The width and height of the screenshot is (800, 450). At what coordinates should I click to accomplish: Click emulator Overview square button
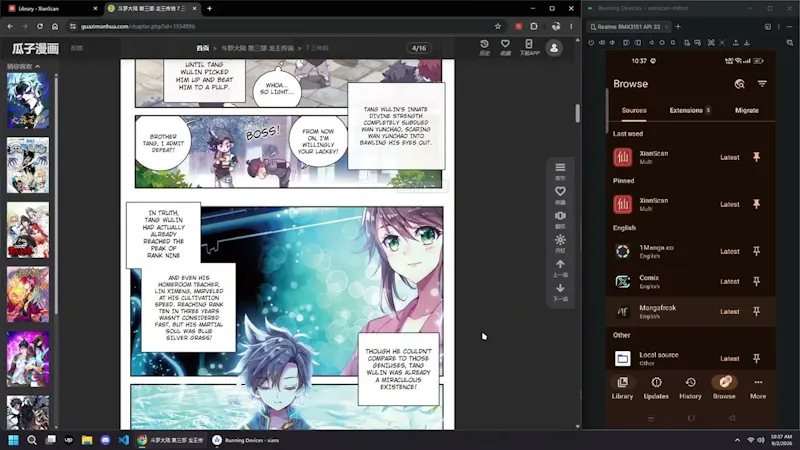[x=673, y=43]
